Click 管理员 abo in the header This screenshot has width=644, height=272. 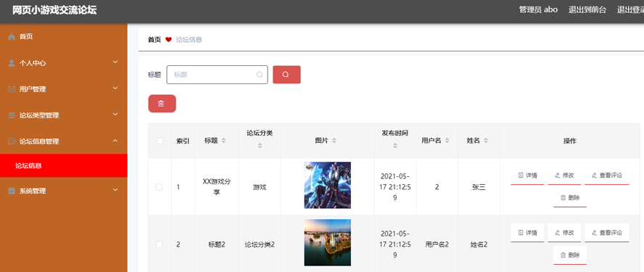point(538,10)
